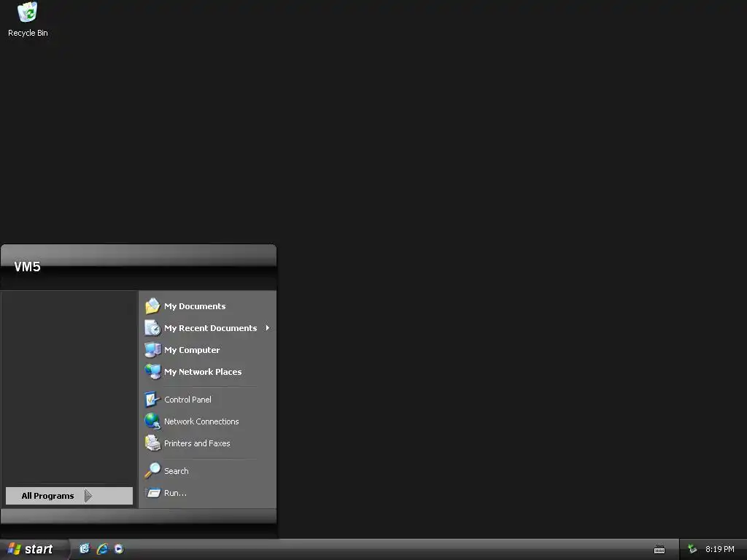Expand the My Recent Documents submenu arrow
Viewport: 747px width, 560px height.
[268, 327]
